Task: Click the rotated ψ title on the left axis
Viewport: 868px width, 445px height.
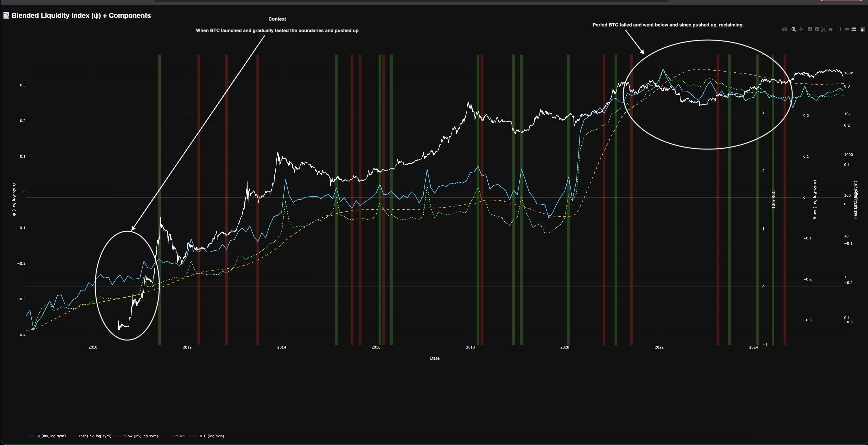Action: (x=14, y=200)
